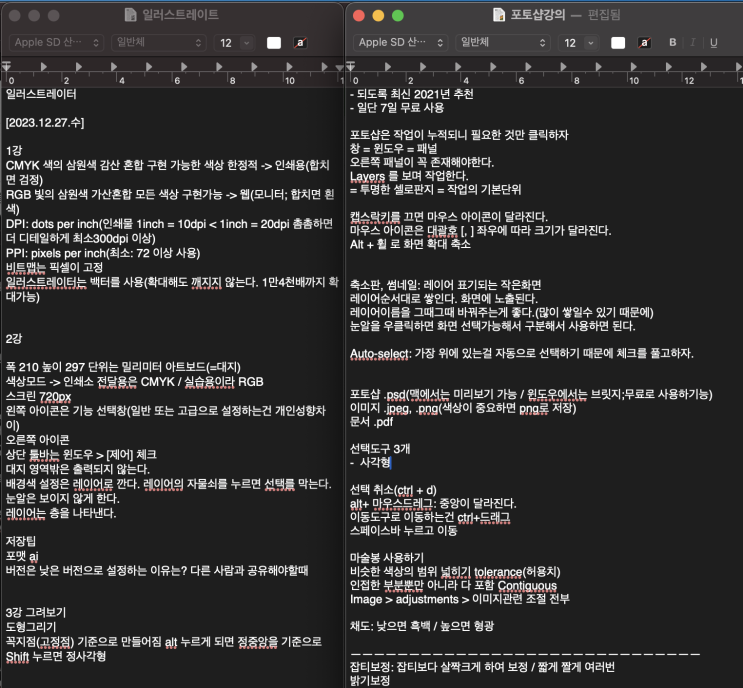Viewport: 743px width, 688px height.
Task: Toggle Underline formatting in 포토샵강의 window
Action: [714, 43]
